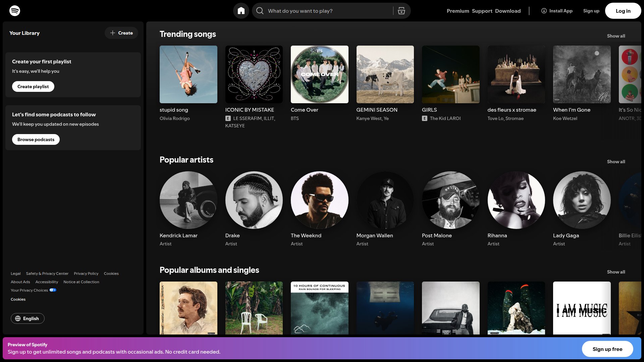
Task: Click the Log in button
Action: click(x=623, y=11)
